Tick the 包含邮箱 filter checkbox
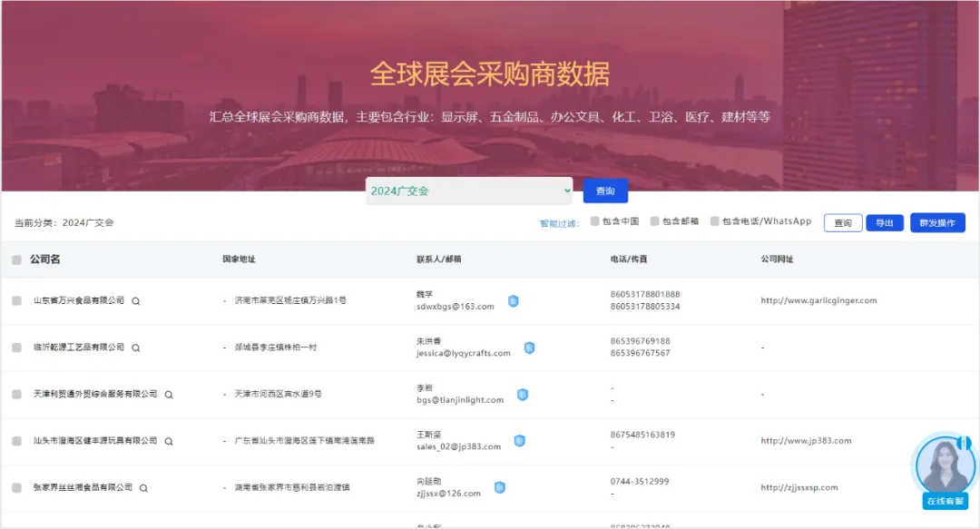980x529 pixels. pos(655,221)
